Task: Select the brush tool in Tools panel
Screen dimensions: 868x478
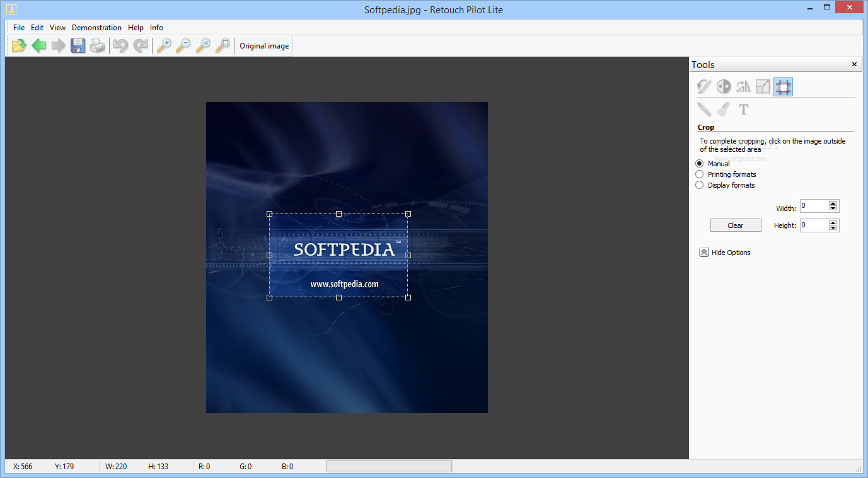Action: [724, 109]
